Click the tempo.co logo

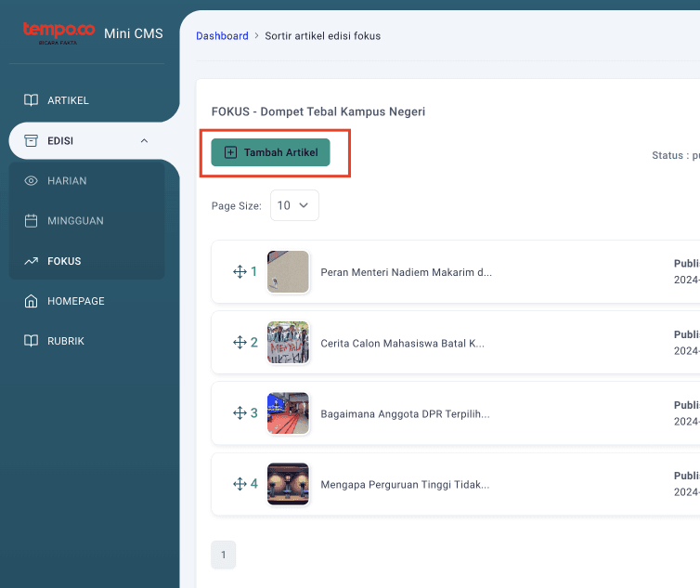pyautogui.click(x=58, y=33)
